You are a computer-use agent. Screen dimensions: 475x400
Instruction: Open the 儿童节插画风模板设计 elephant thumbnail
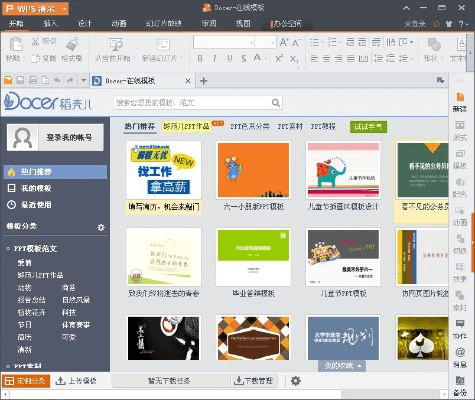343,170
